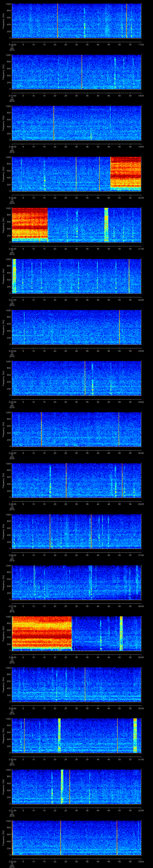Screen dimensions: 153x868
Task: Click the red line near 6 s in the 3:30:00 panel
Action: (x=24, y=736)
